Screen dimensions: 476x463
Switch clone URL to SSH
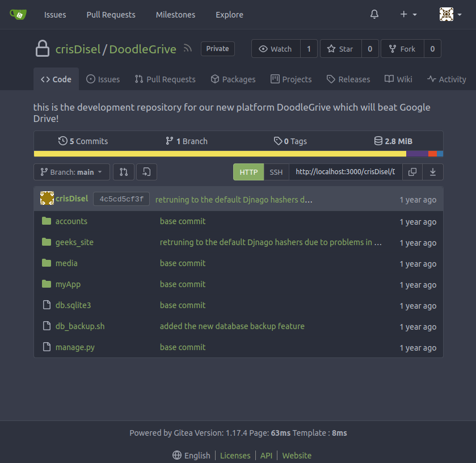click(x=276, y=172)
